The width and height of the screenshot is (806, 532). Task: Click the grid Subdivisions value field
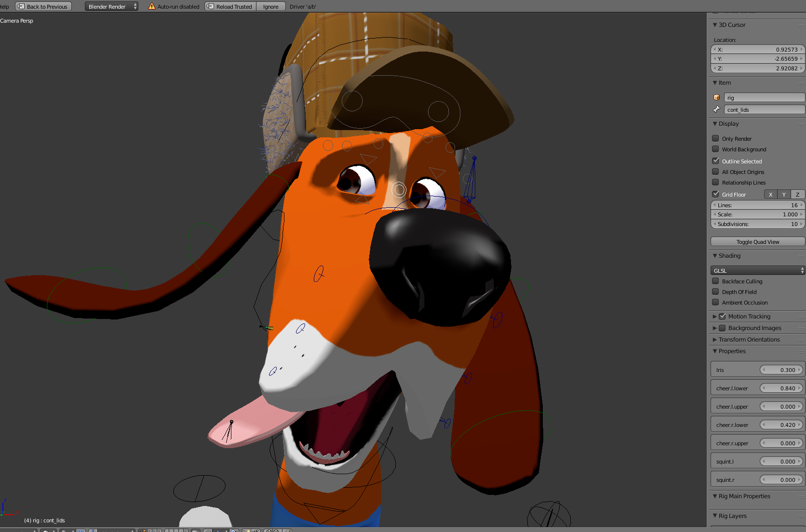757,224
